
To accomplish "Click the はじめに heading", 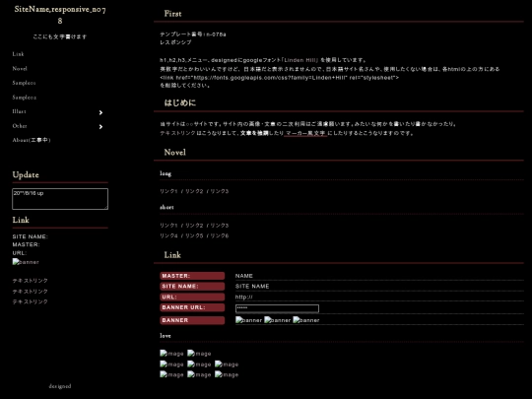I will pyautogui.click(x=180, y=102).
